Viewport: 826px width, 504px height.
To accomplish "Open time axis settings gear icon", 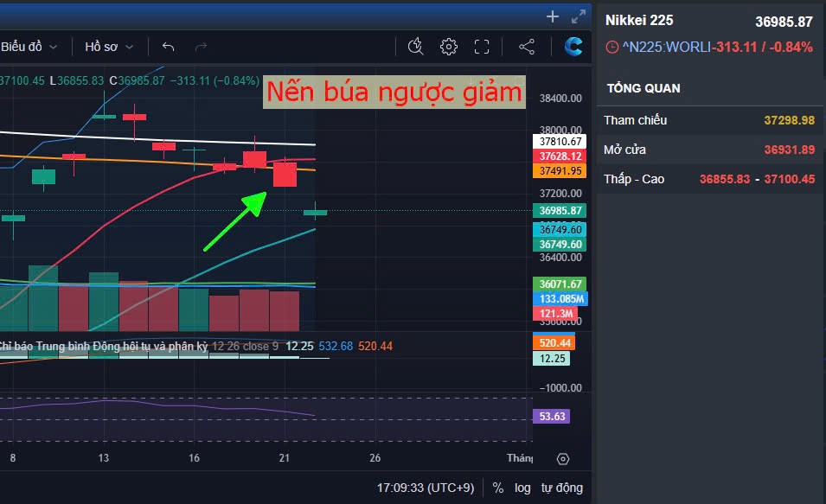I will 562,459.
